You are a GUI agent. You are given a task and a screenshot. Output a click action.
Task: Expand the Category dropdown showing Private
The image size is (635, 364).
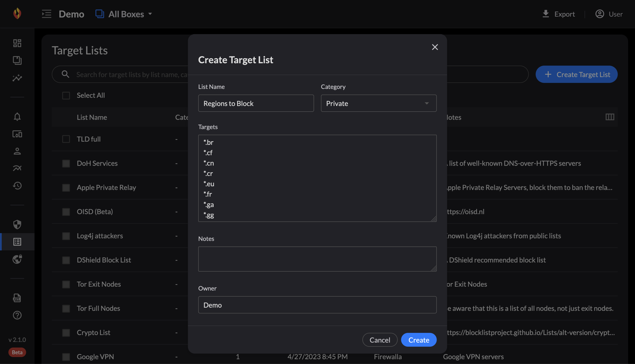[x=378, y=103]
